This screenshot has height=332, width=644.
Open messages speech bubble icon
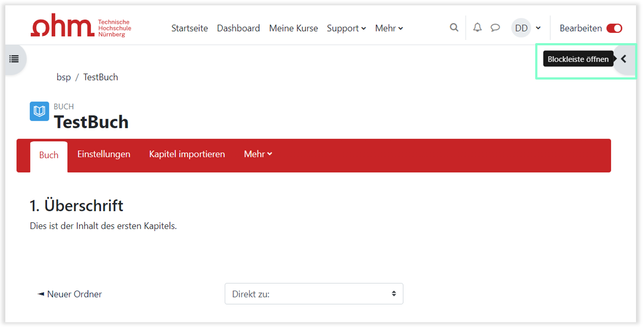(x=495, y=28)
